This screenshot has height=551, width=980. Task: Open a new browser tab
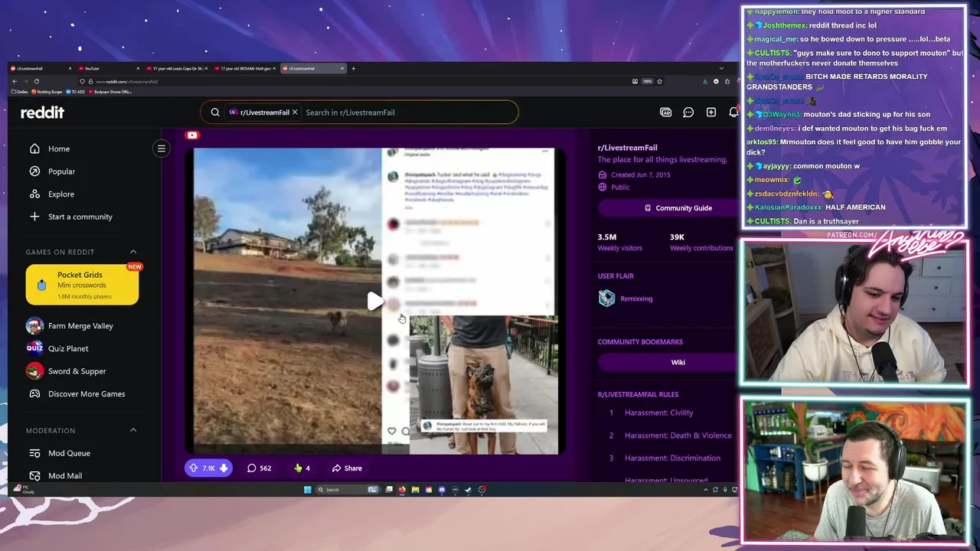coord(353,69)
